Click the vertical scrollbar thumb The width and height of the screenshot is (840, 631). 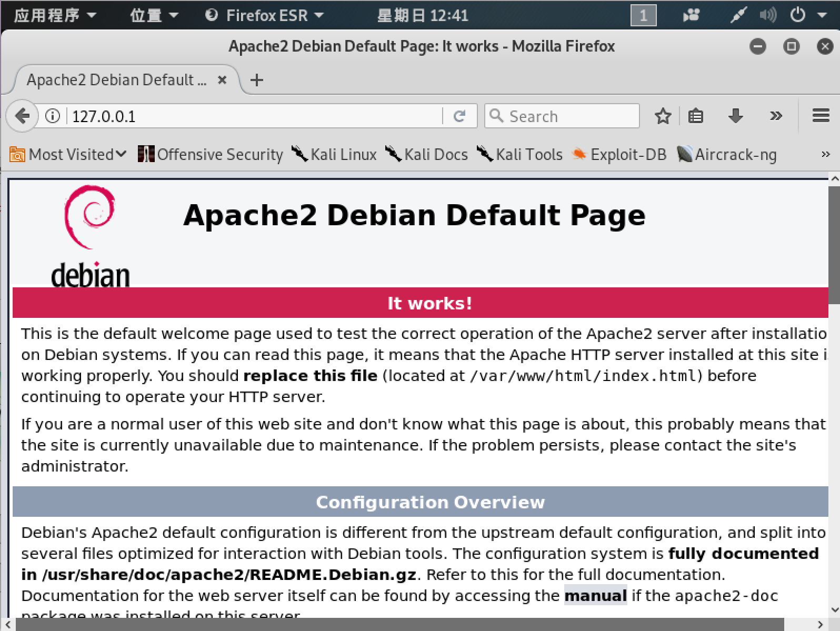(834, 245)
